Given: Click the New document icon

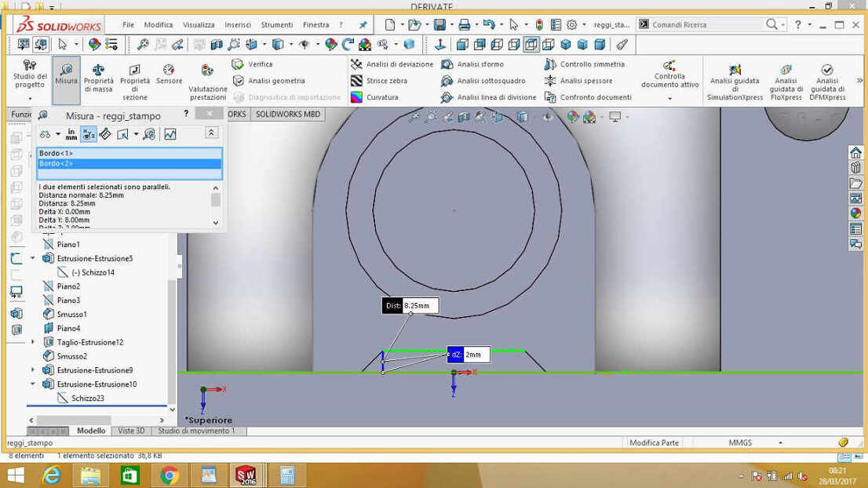Looking at the screenshot, I should pos(390,24).
